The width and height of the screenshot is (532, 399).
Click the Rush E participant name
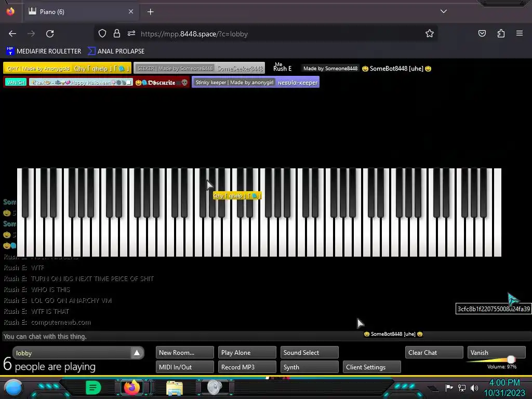click(x=282, y=68)
